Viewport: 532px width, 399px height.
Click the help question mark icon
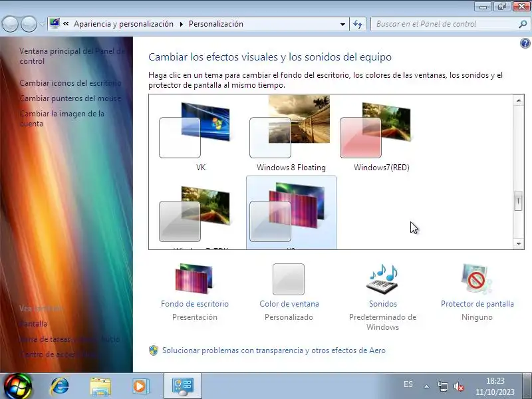(x=525, y=43)
